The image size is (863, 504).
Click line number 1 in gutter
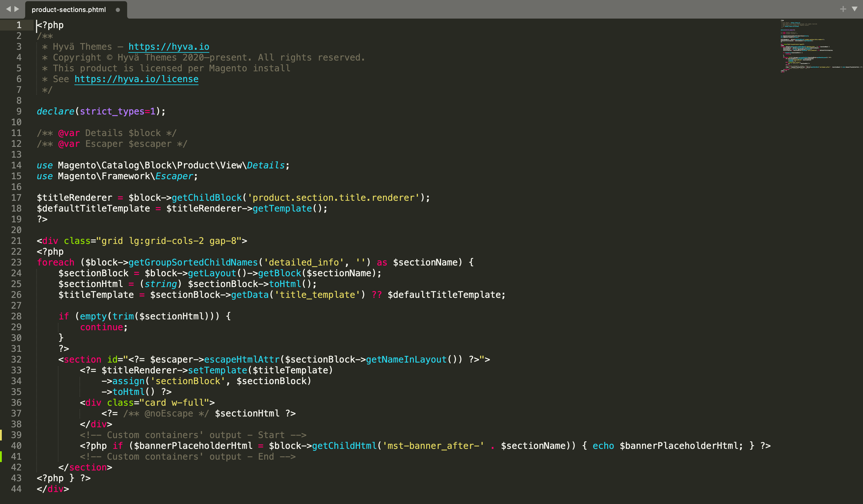click(19, 25)
